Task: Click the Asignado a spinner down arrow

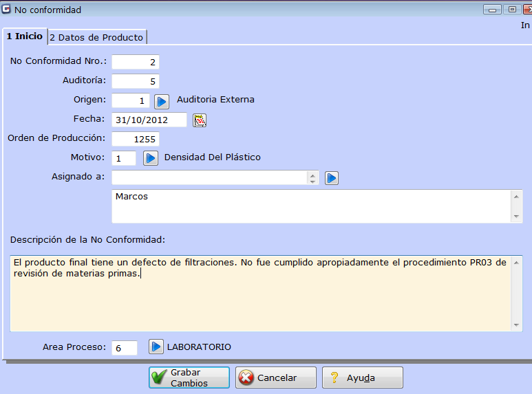Action: click(312, 182)
